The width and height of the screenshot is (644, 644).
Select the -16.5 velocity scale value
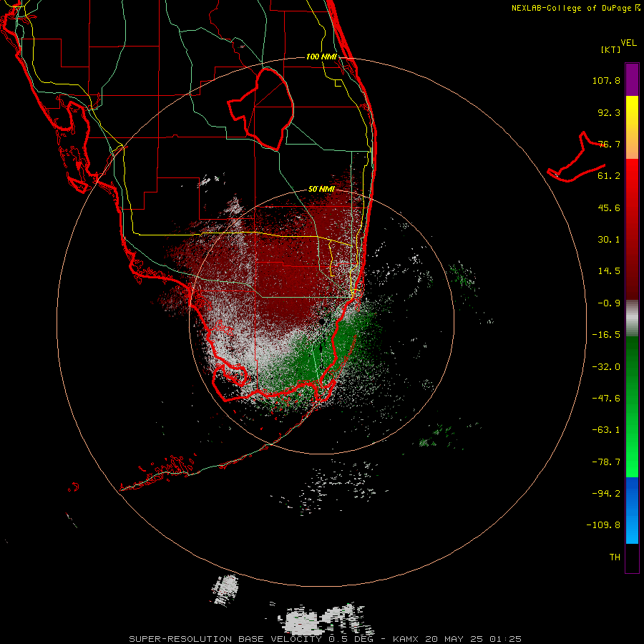pyautogui.click(x=606, y=335)
